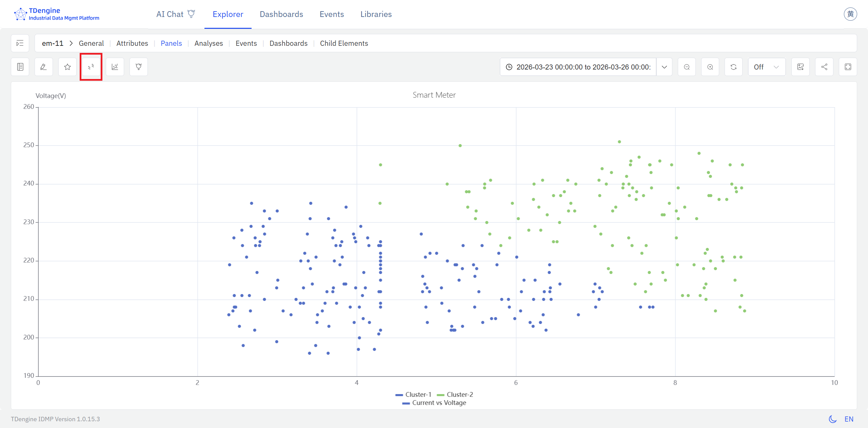Collapse the left sidebar panel
This screenshot has width=868, height=428.
click(20, 43)
